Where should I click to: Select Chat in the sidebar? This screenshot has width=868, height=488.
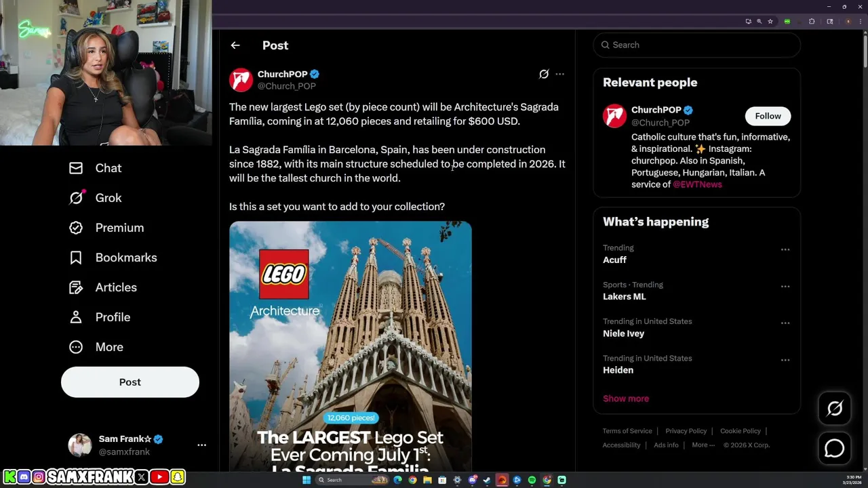coord(108,168)
